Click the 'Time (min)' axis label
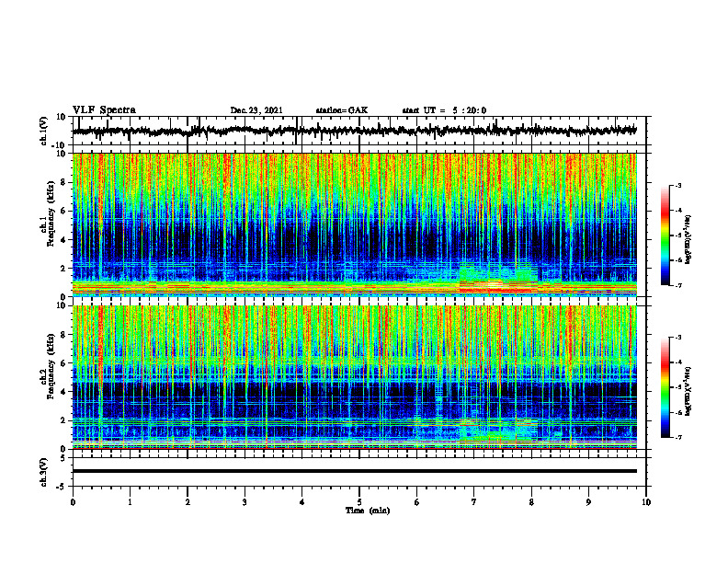 (x=368, y=511)
